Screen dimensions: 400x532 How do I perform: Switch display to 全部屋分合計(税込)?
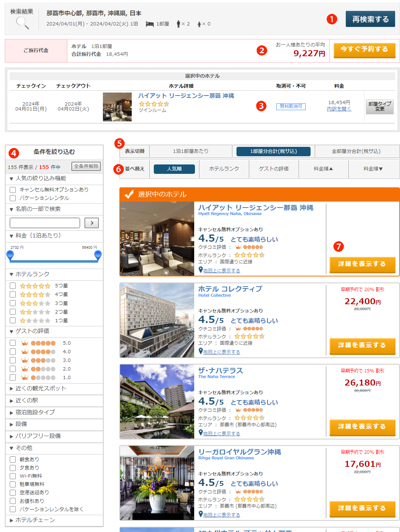click(356, 151)
